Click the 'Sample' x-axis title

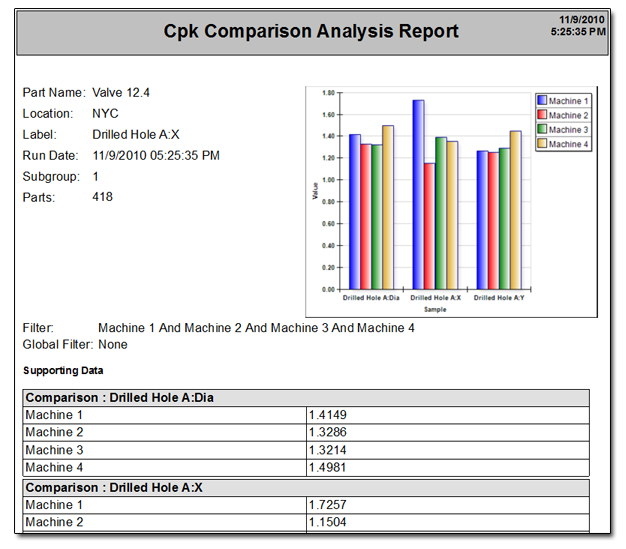[x=435, y=309]
